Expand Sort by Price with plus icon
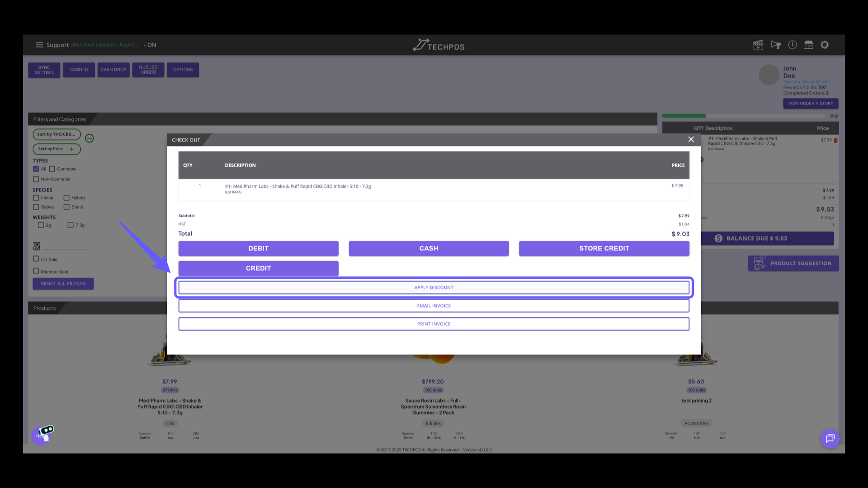This screenshot has height=488, width=868. pyautogui.click(x=71, y=149)
